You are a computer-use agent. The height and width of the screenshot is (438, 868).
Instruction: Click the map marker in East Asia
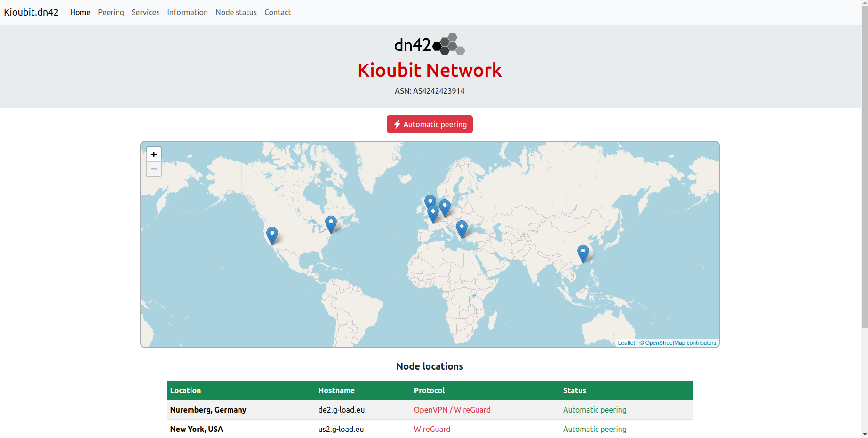point(583,252)
